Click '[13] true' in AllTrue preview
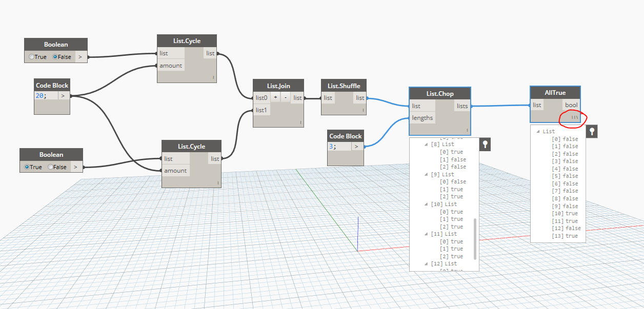Screen dimensions: 644x309 565,236
